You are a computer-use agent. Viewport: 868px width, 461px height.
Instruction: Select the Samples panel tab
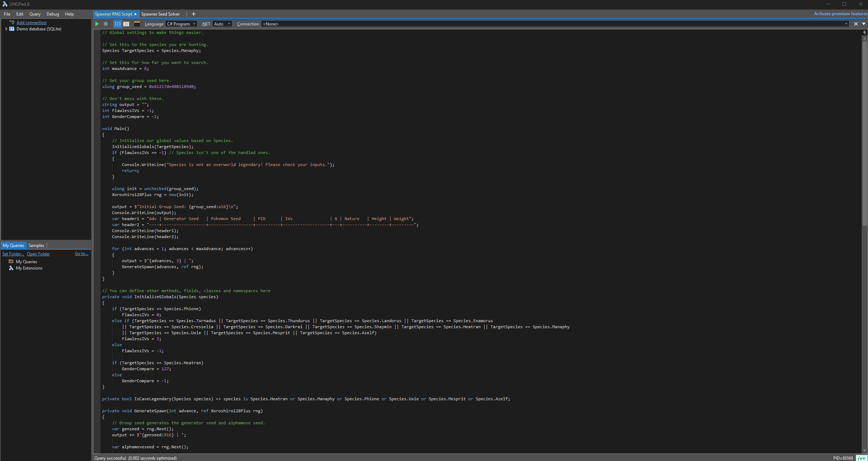36,246
